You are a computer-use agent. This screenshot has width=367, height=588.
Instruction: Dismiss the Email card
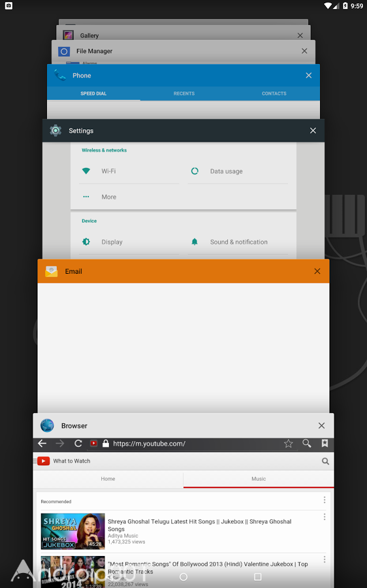[317, 271]
